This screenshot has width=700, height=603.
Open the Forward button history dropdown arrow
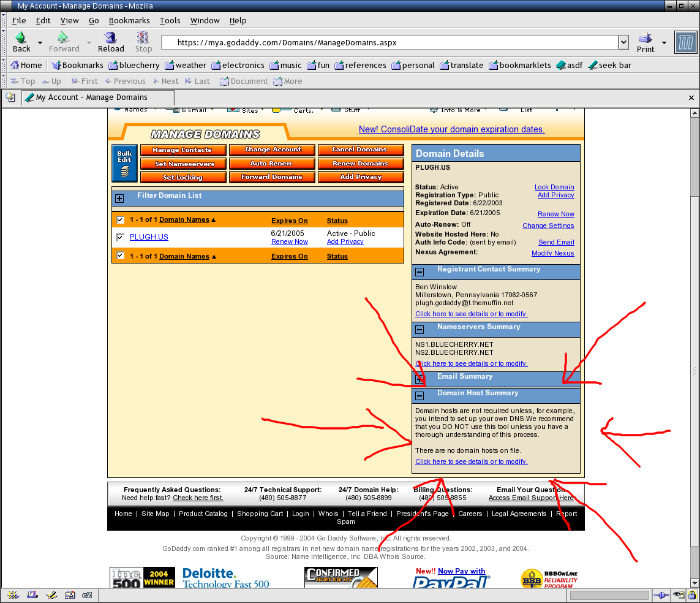pos(89,43)
